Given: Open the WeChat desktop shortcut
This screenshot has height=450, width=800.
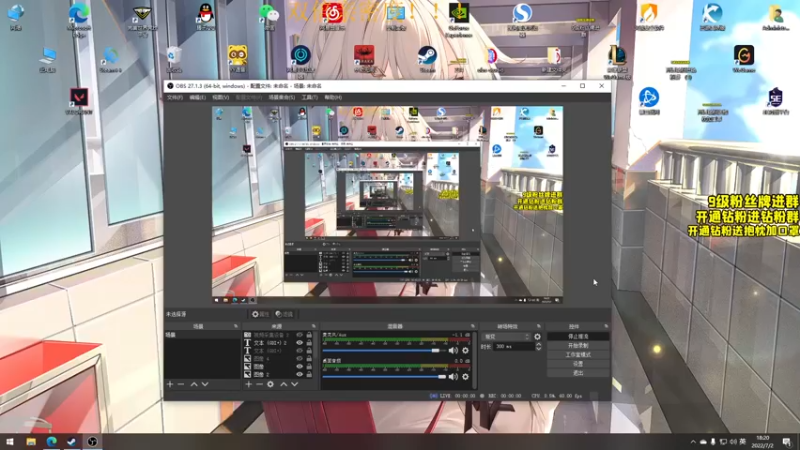Looking at the screenshot, I should click(268, 17).
